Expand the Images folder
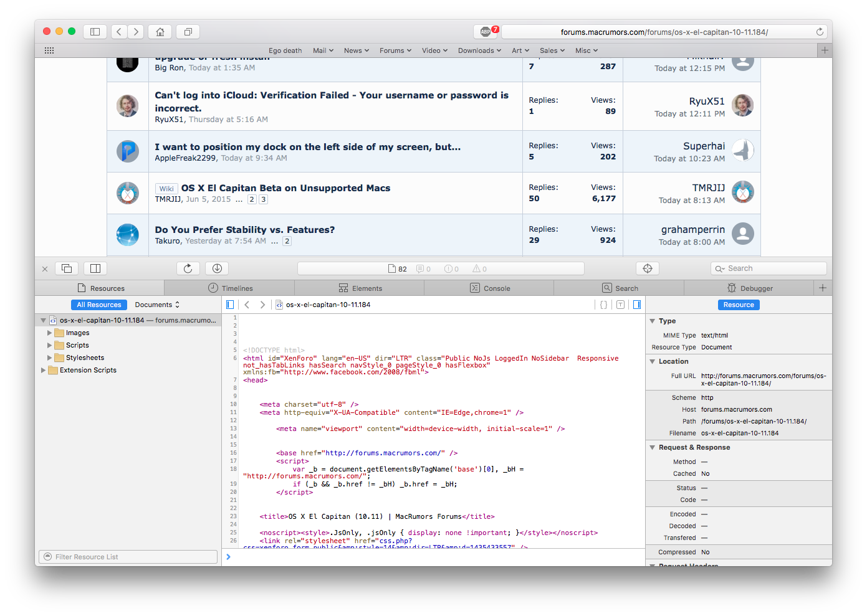The width and height of the screenshot is (867, 616). (50, 333)
